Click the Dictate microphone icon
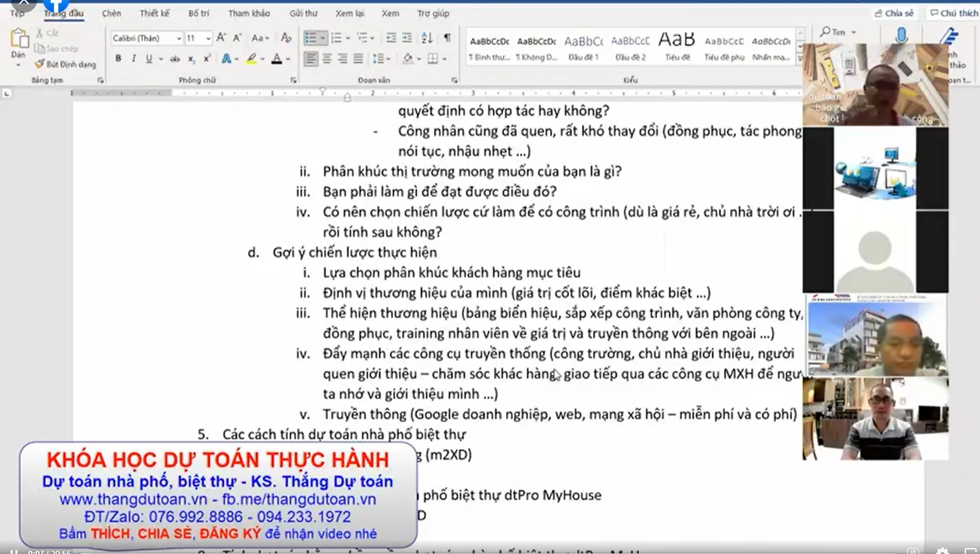The width and height of the screenshot is (980, 554). 900,36
